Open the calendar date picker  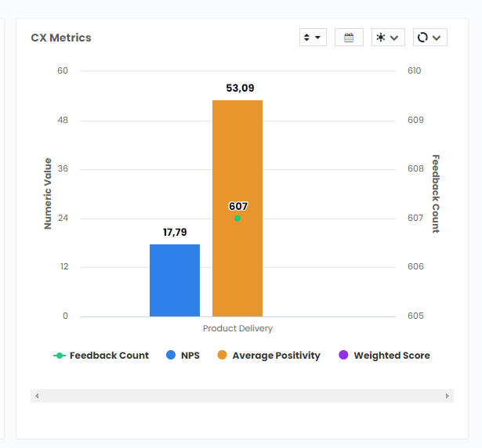pos(349,38)
